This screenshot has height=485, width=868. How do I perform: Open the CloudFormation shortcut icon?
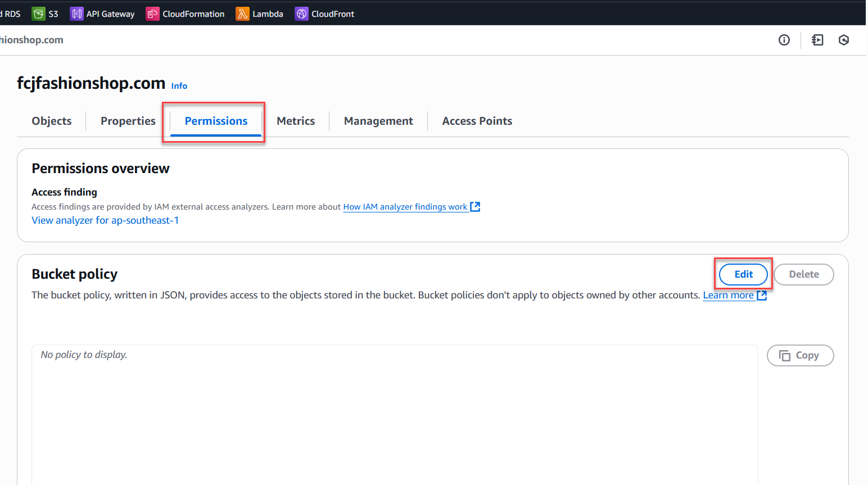152,13
